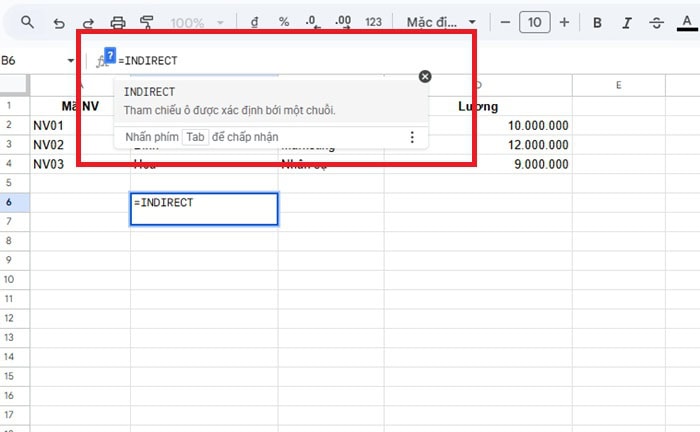Increase decimal places
The height and width of the screenshot is (432, 700).
click(343, 22)
